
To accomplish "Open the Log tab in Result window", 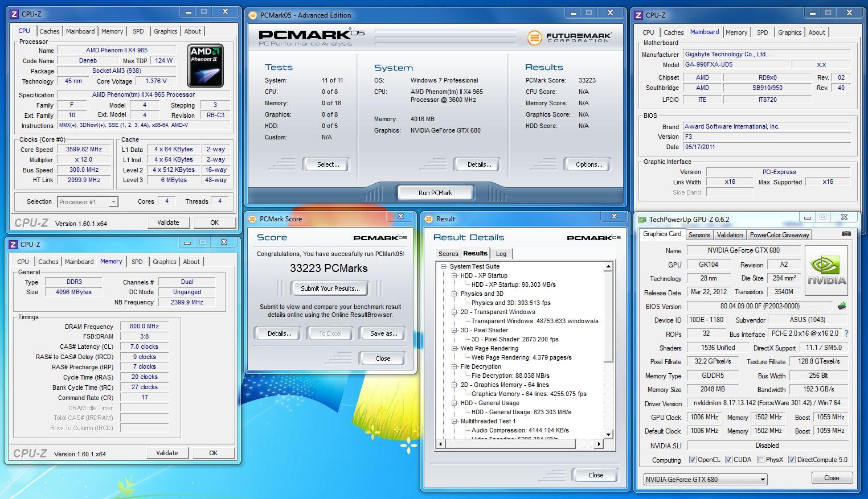I will [501, 254].
